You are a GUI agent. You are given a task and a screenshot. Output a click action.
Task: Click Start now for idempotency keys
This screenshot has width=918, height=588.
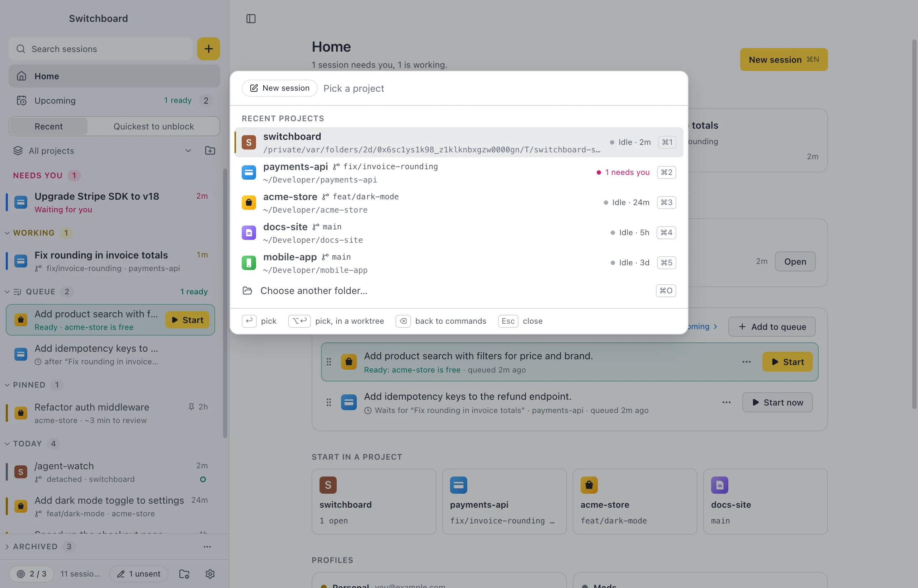pyautogui.click(x=777, y=402)
